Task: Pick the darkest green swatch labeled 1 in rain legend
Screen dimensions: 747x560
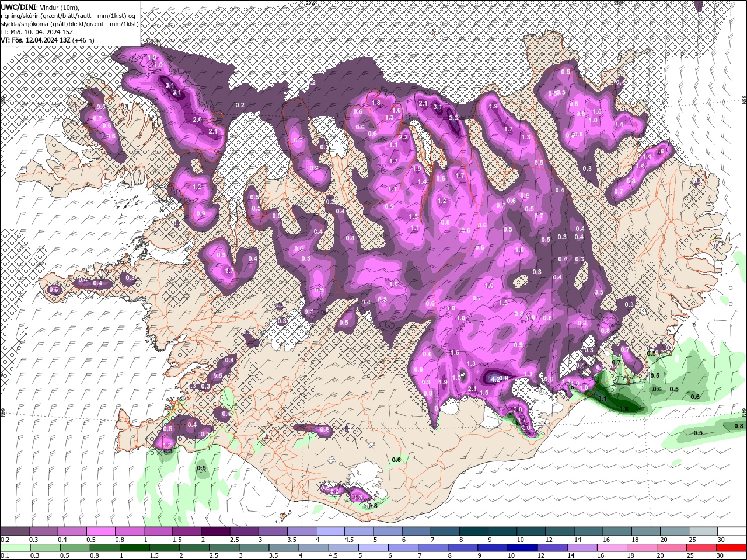Action: [134, 547]
